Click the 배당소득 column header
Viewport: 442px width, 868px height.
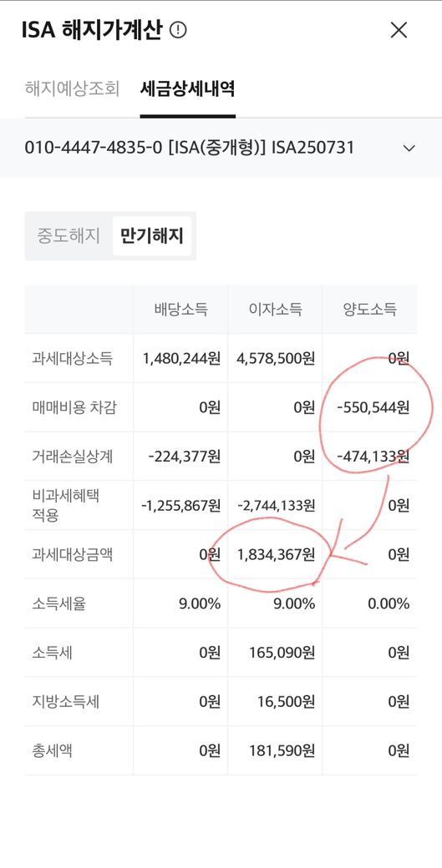(180, 310)
